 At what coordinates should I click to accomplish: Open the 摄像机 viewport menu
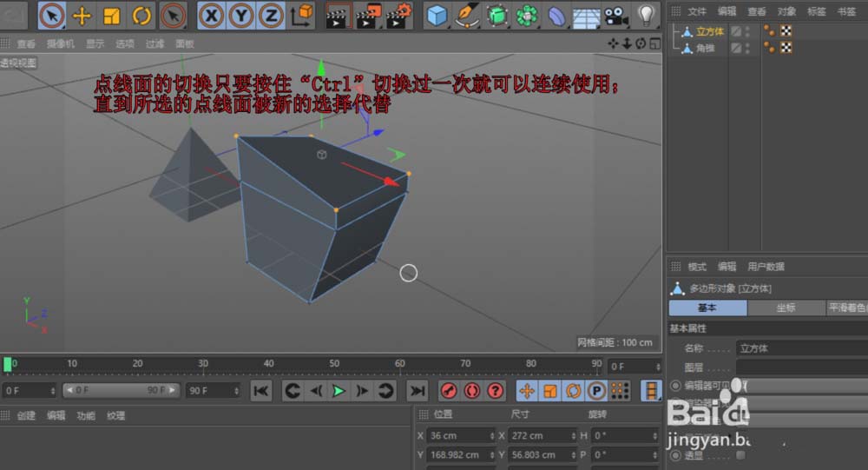click(x=60, y=43)
